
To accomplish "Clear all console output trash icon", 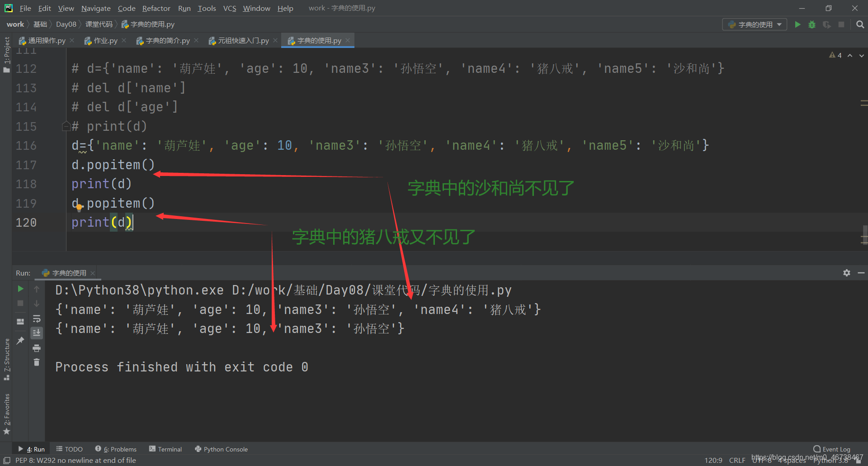I will click(x=37, y=362).
